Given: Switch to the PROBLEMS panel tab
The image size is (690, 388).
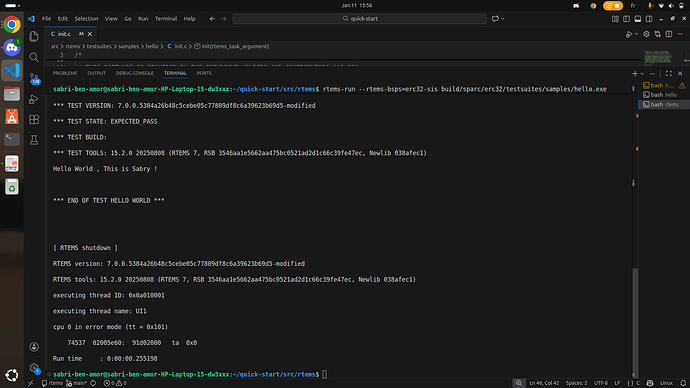Looking at the screenshot, I should click(65, 73).
